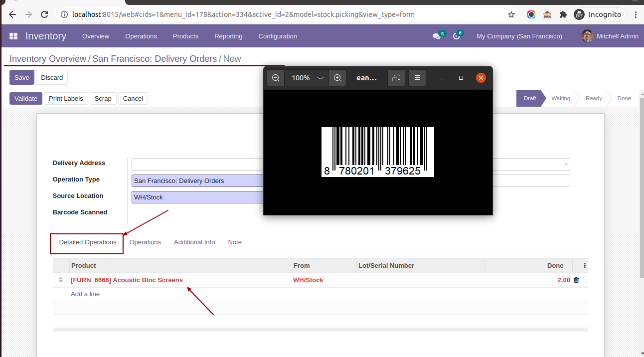Viewport: 644px width, 357px height.
Task: Go back in the browser
Action: [12, 14]
